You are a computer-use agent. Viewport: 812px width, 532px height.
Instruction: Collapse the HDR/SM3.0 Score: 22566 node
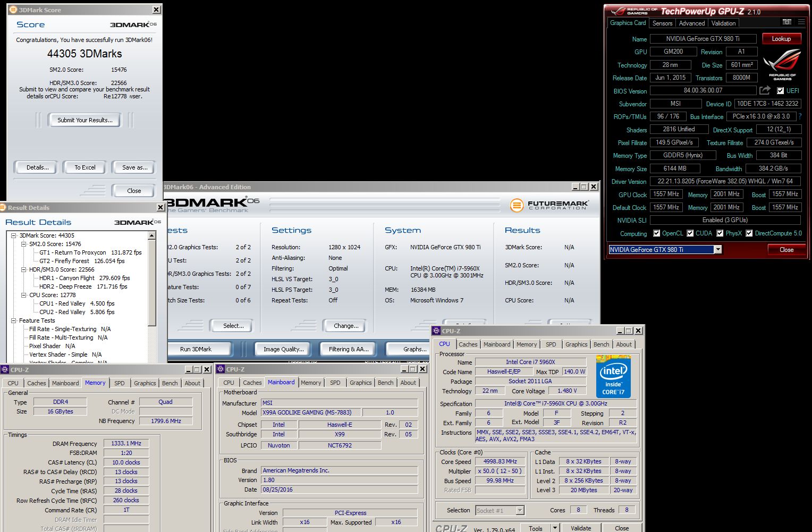[24, 269]
